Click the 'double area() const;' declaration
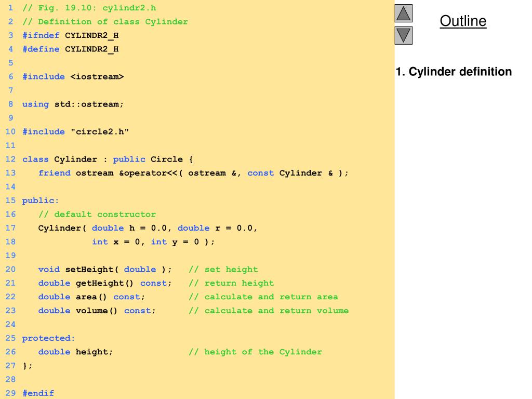 (x=91, y=297)
